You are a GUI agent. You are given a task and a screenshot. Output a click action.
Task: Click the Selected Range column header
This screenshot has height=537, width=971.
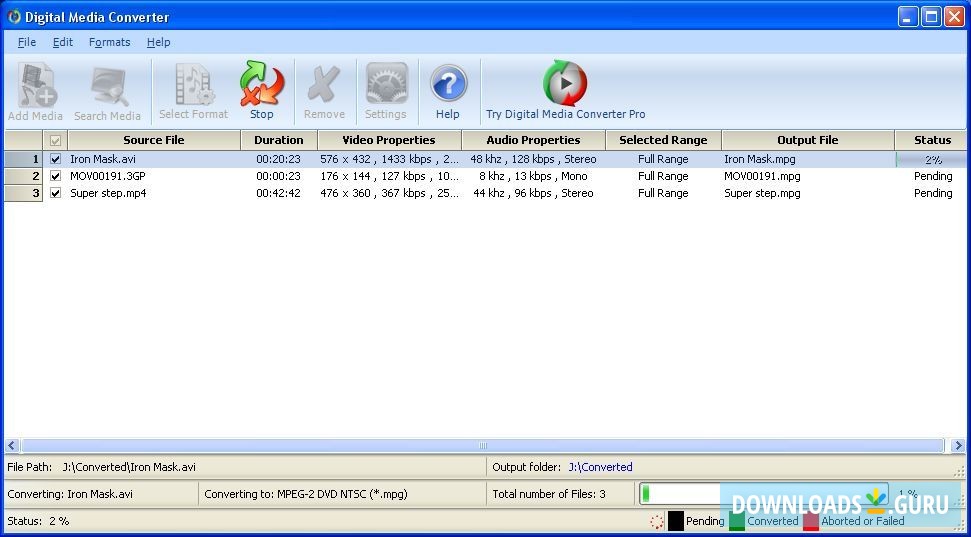click(x=663, y=140)
